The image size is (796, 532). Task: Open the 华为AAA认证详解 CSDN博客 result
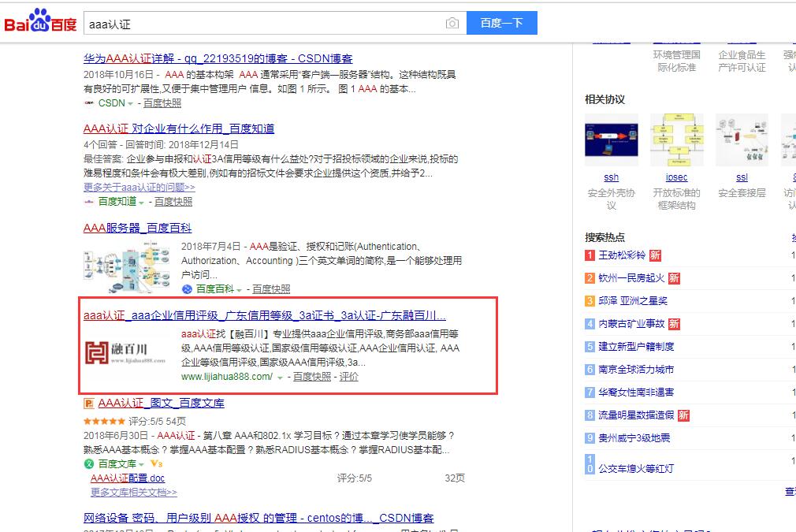[x=218, y=58]
